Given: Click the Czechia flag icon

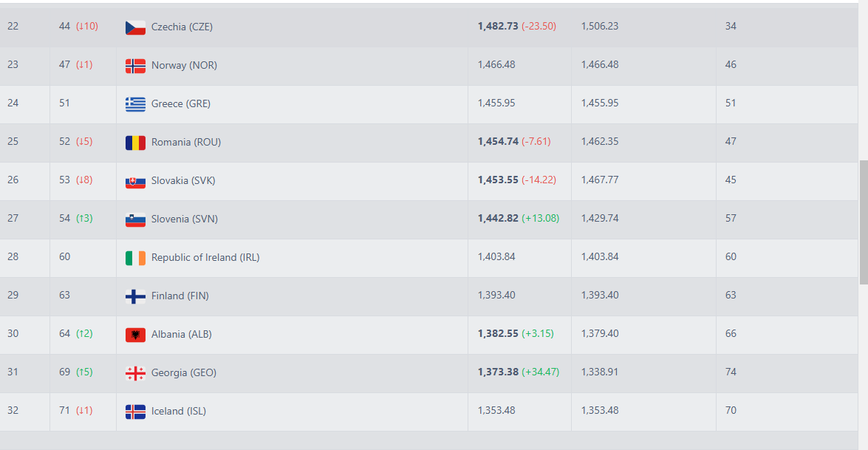Looking at the screenshot, I should coord(135,27).
